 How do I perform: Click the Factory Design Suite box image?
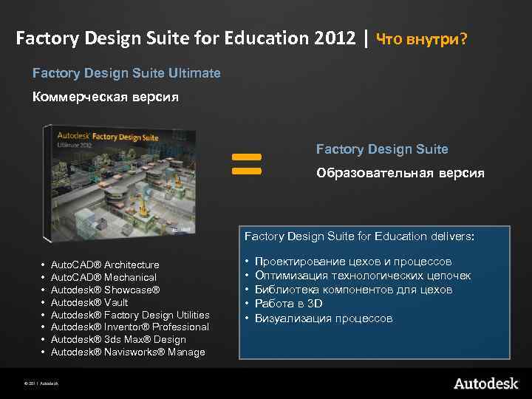click(120, 183)
